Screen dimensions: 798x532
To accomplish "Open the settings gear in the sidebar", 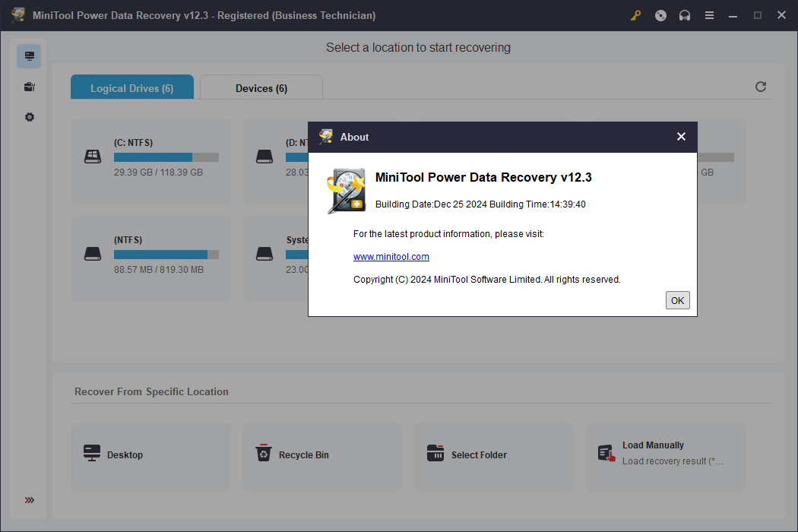I will click(x=30, y=117).
